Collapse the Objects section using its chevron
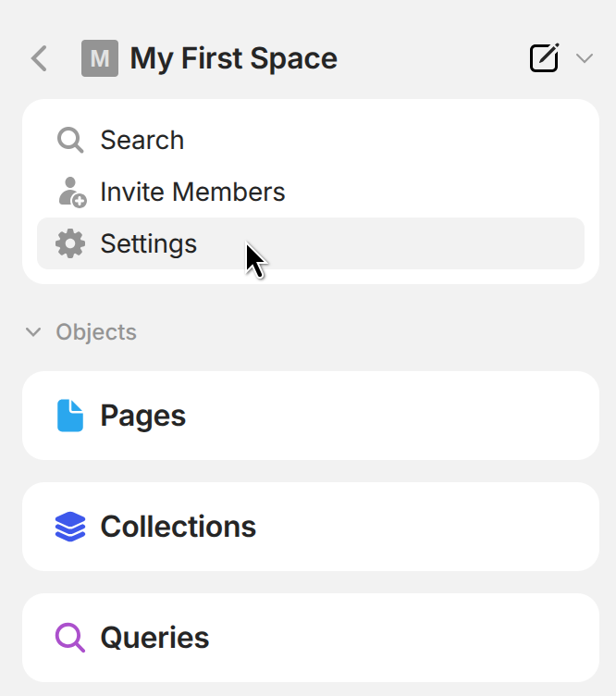Viewport: 616px width, 696px height. (x=34, y=332)
